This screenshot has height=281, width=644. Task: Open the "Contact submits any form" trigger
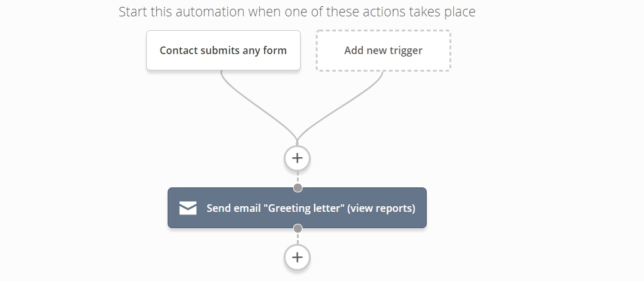(x=223, y=50)
